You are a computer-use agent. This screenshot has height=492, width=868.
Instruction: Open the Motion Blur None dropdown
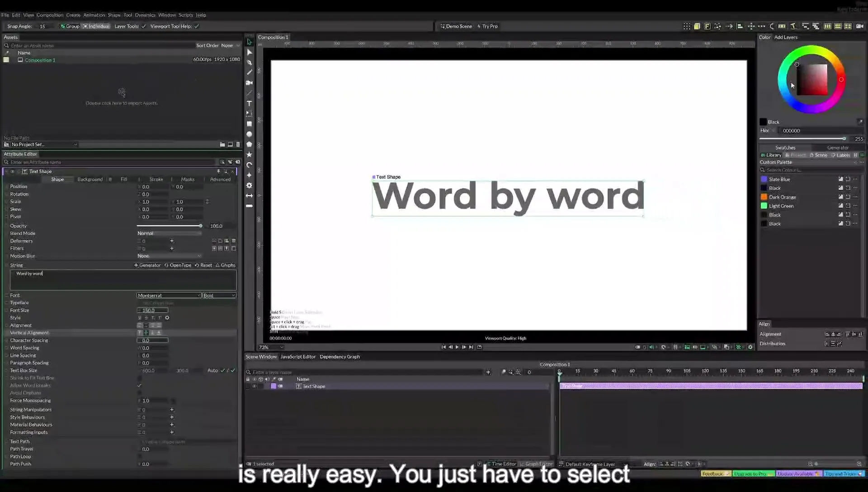pos(169,256)
